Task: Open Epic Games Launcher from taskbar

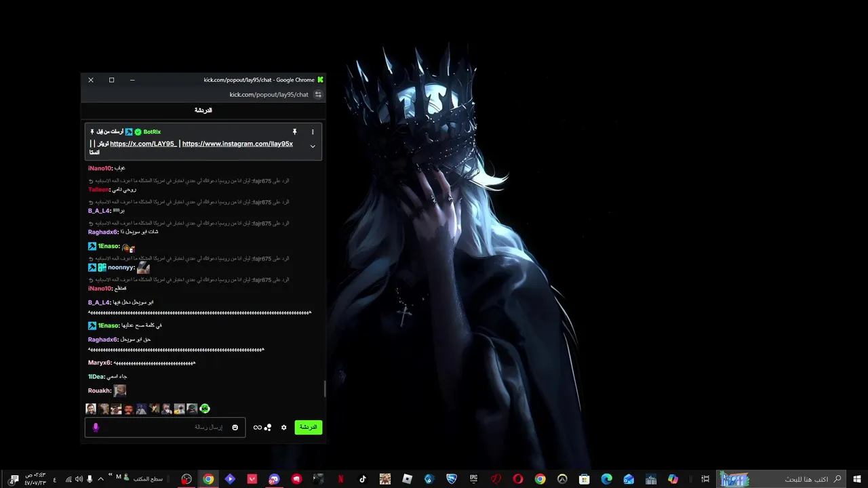Action: pyautogui.click(x=474, y=479)
